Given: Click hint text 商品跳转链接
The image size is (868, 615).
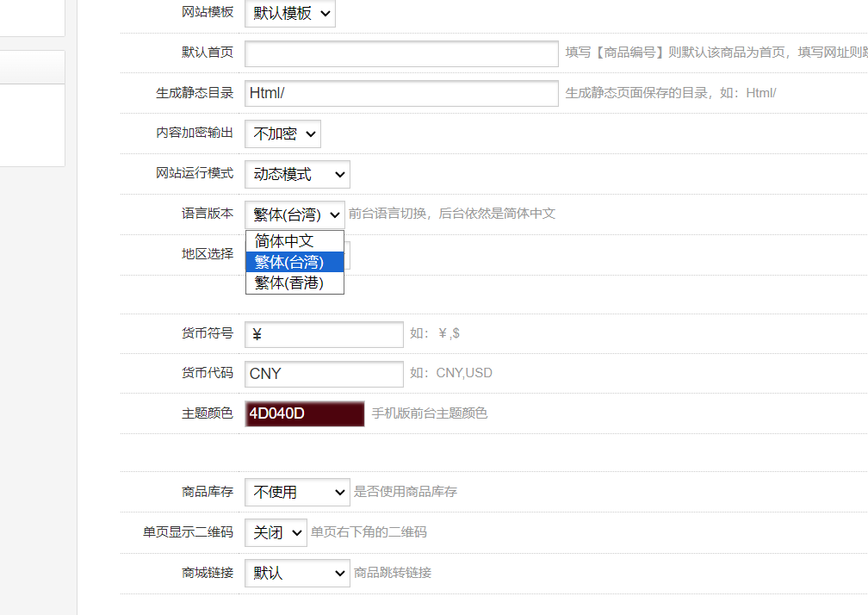Looking at the screenshot, I should click(393, 573).
